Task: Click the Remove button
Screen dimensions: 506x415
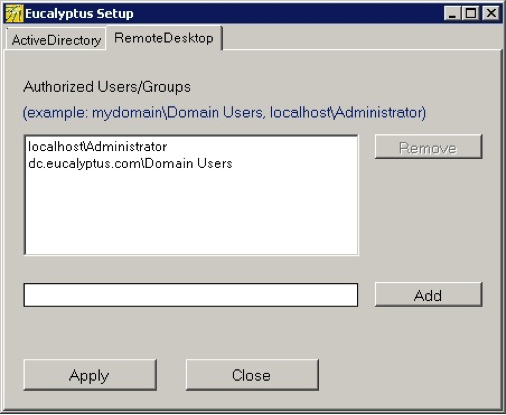Action: tap(428, 147)
